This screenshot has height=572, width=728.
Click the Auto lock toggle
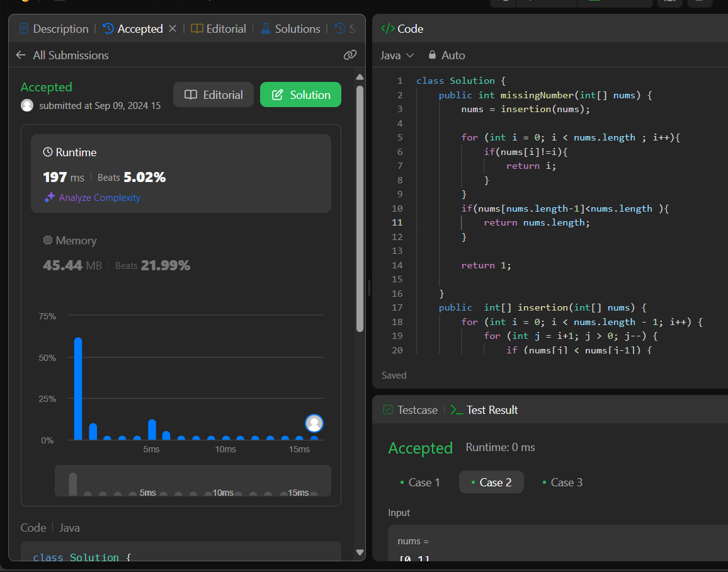click(446, 55)
